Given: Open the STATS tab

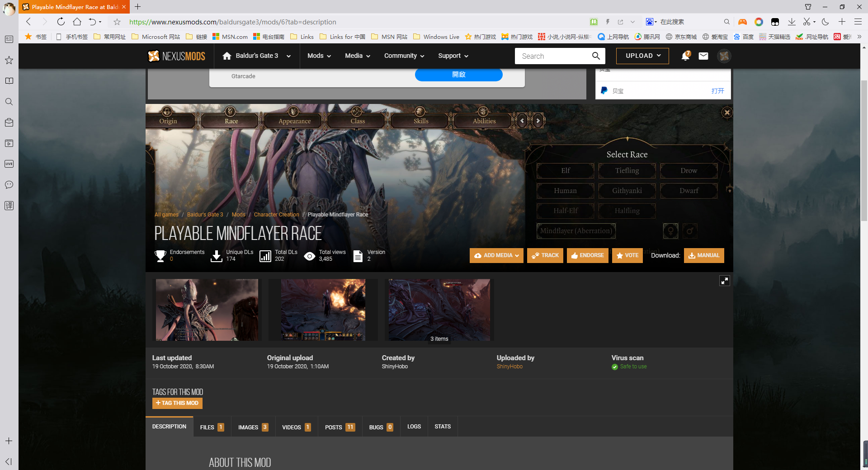Looking at the screenshot, I should click(443, 427).
